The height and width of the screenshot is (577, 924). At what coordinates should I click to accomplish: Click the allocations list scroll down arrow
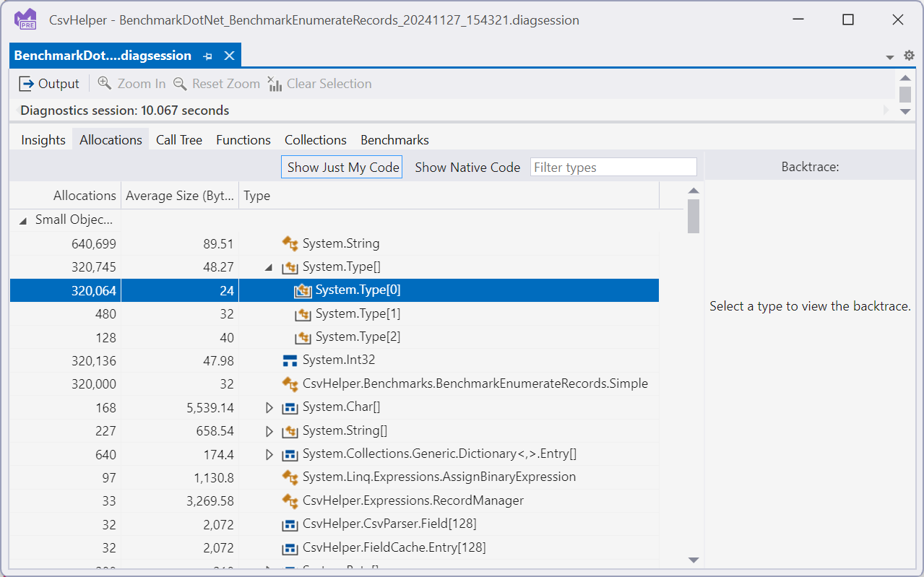tap(694, 560)
